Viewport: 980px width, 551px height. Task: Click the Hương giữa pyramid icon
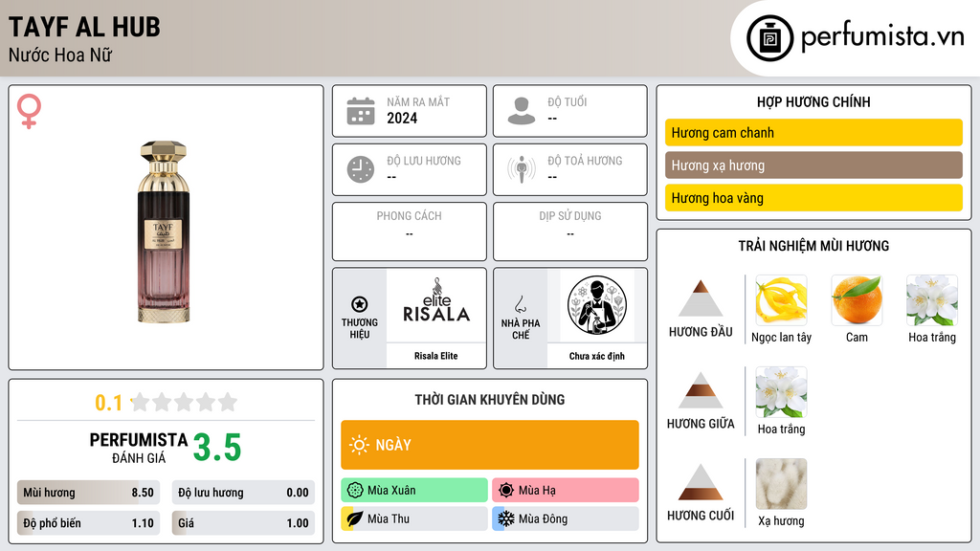click(x=701, y=390)
